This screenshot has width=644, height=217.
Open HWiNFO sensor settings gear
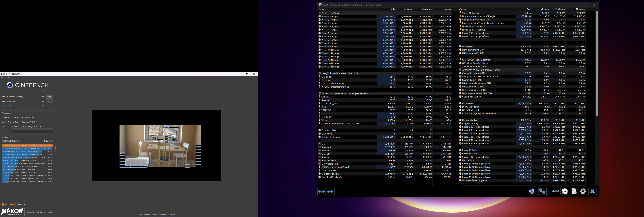point(583,191)
